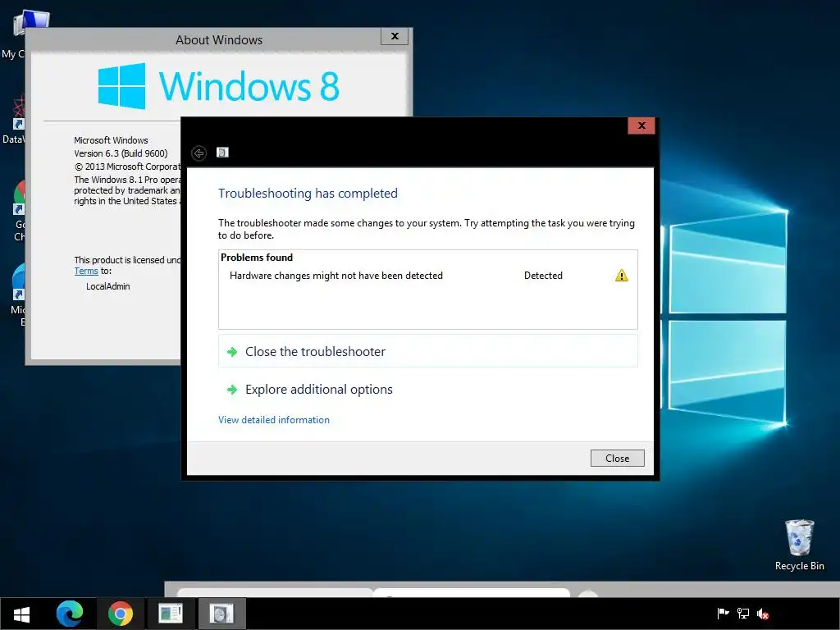Click the muted speaker tray icon
This screenshot has height=630, width=840.
763,614
